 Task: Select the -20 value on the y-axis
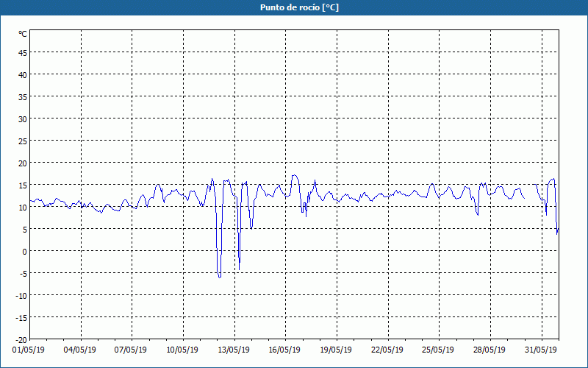point(21,340)
